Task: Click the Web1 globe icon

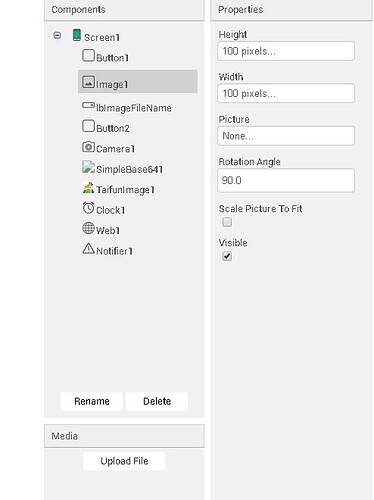Action: point(88,228)
